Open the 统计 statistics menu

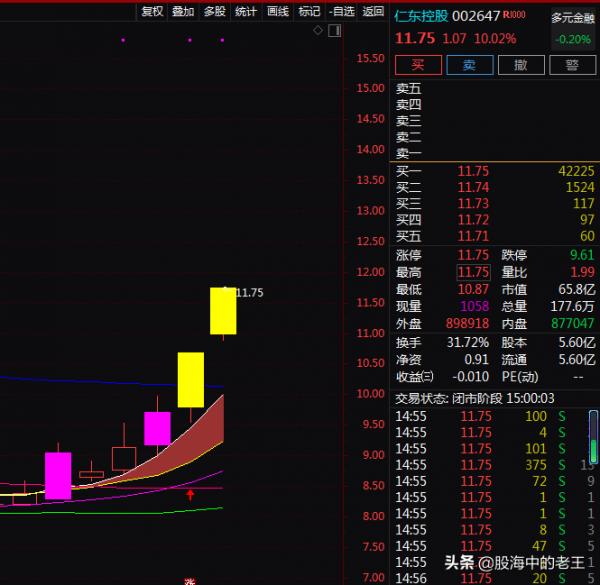tap(246, 11)
